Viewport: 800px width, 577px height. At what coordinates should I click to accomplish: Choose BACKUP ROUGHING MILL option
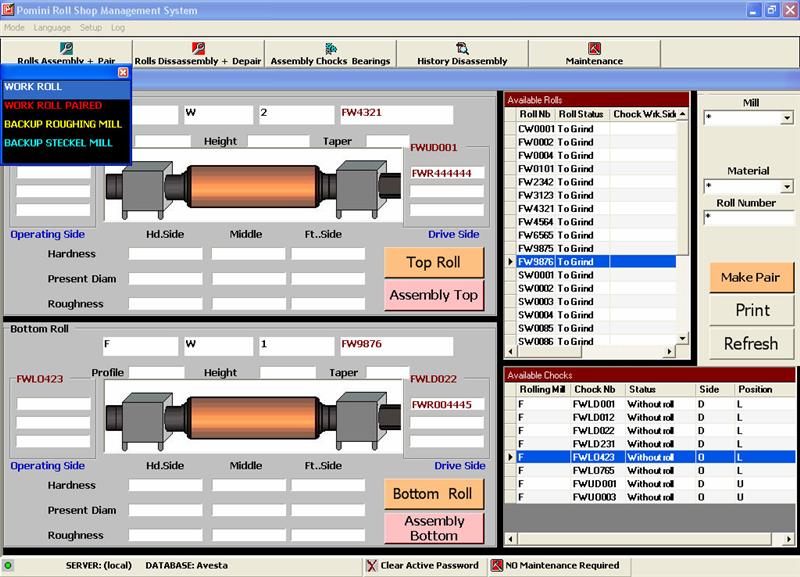66,124
